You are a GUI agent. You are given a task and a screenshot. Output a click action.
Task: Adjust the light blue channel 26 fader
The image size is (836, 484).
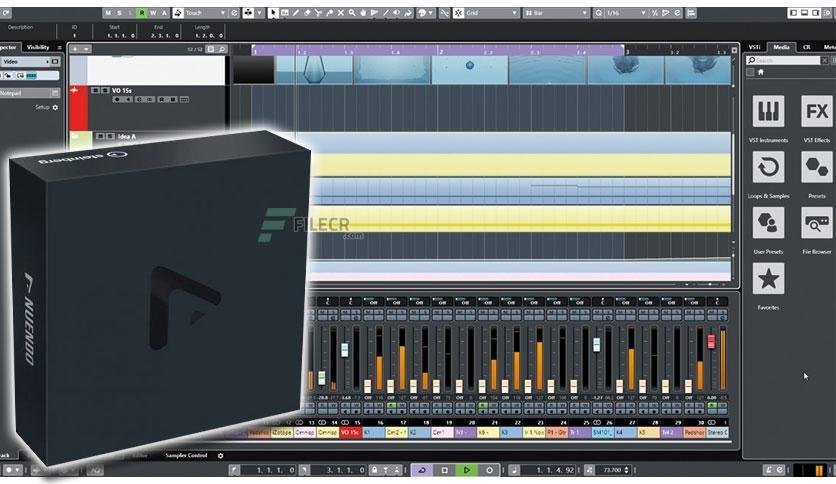(596, 344)
